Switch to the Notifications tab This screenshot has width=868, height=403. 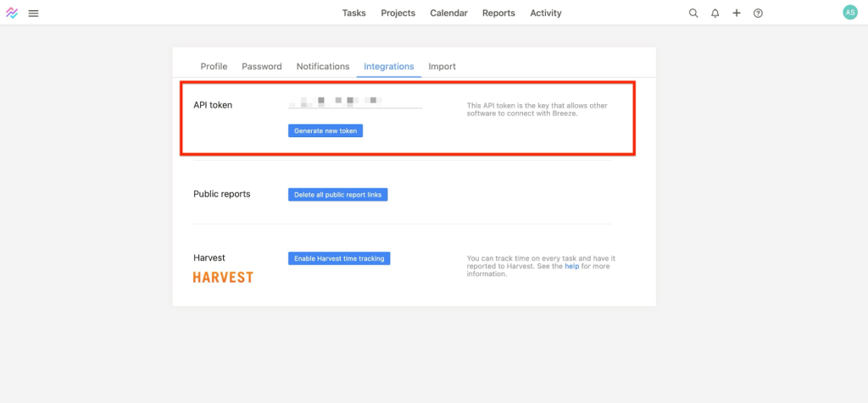323,66
